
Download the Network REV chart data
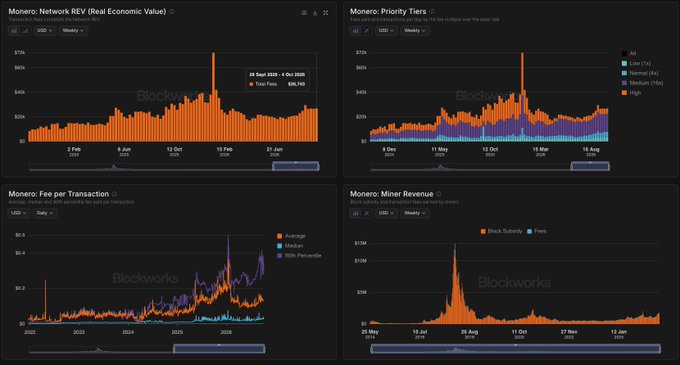coord(315,13)
